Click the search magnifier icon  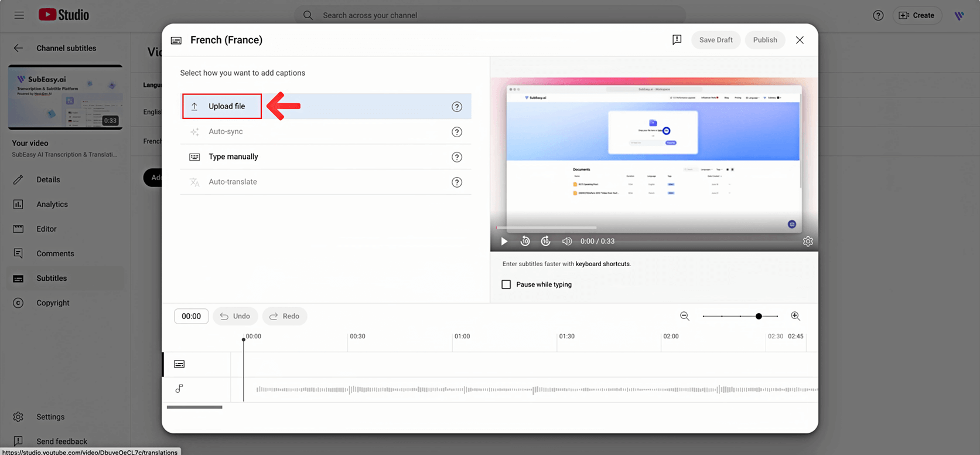pos(308,15)
